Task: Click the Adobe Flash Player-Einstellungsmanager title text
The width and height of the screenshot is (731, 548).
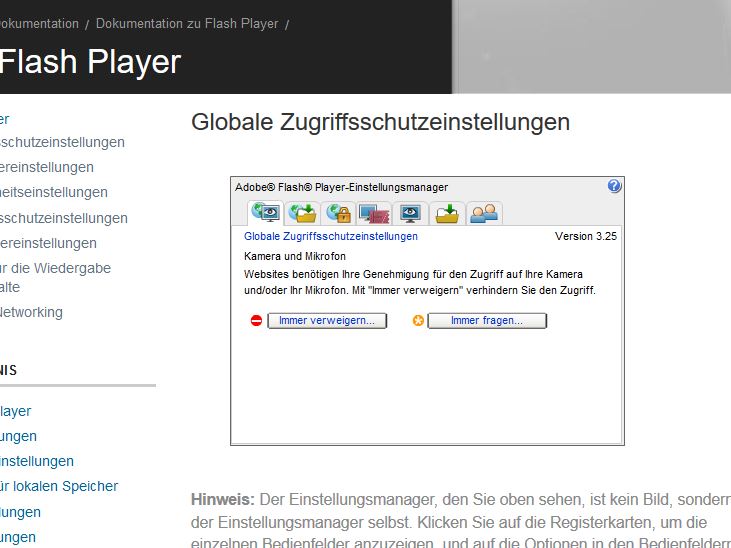Action: [341, 187]
